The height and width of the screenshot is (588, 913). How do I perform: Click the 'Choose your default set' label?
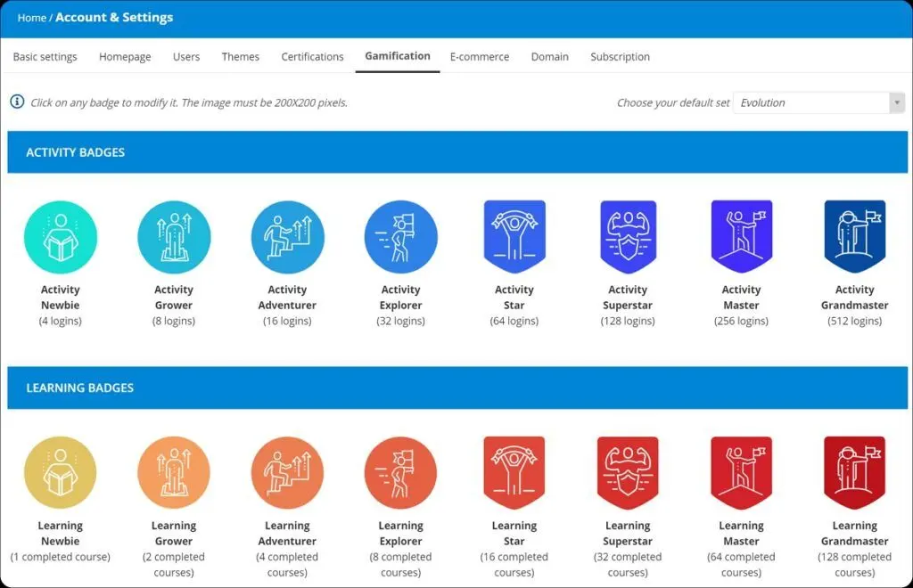(673, 103)
